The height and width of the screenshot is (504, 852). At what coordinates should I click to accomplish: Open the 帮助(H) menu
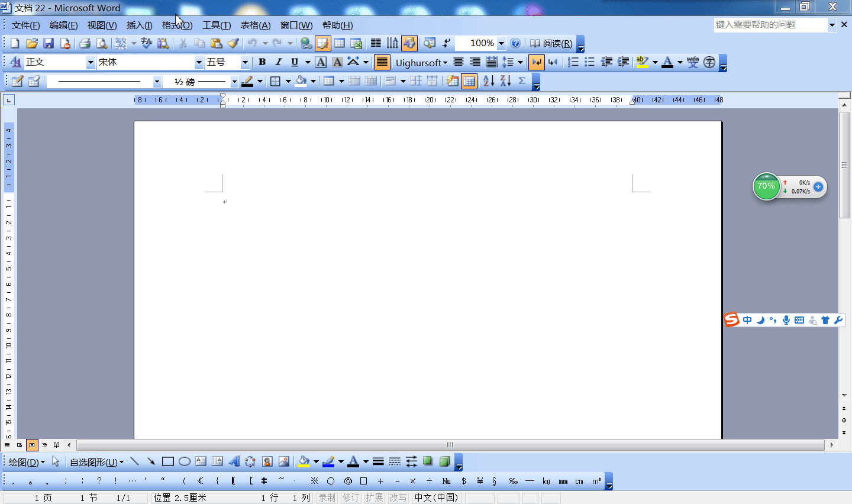click(x=337, y=25)
